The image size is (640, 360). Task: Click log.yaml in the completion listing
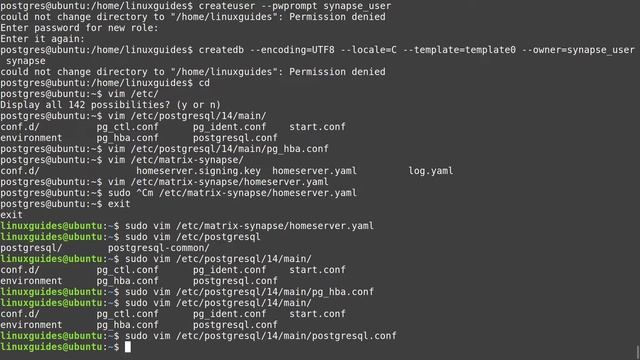point(431,171)
